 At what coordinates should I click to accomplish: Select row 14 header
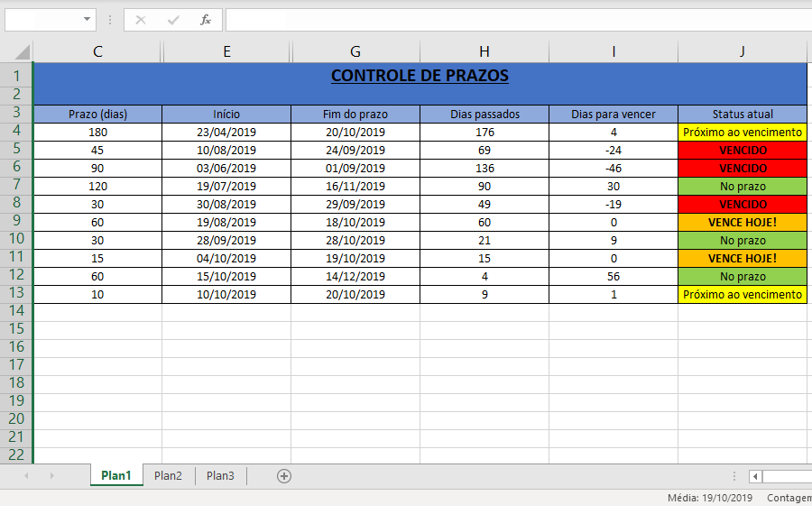(x=16, y=311)
